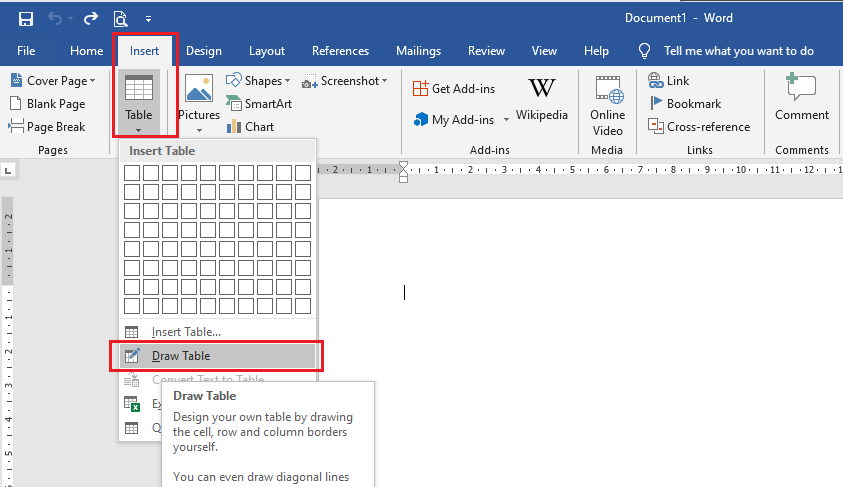843x487 pixels.
Task: Switch to the Home tab
Action: tap(87, 51)
